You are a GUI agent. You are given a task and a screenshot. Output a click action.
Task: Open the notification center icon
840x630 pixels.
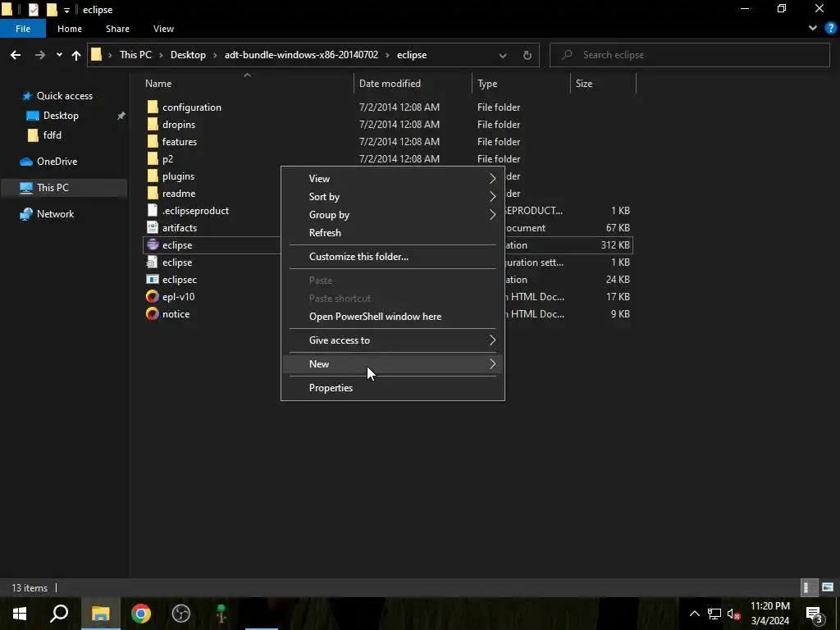[815, 614]
